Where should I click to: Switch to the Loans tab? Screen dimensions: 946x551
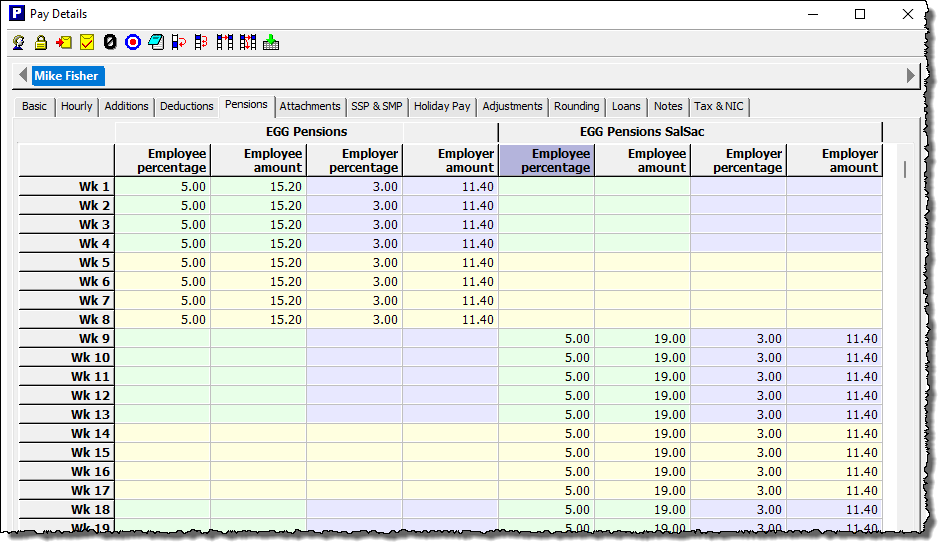point(626,106)
